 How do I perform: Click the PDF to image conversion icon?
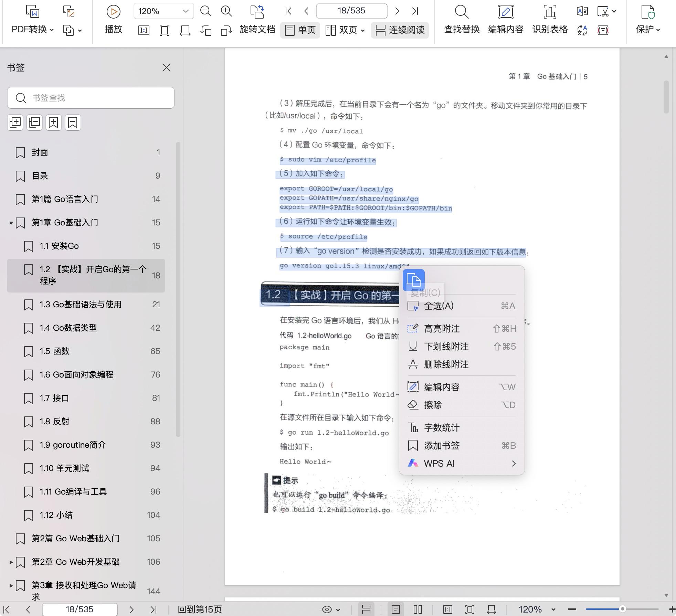click(69, 12)
